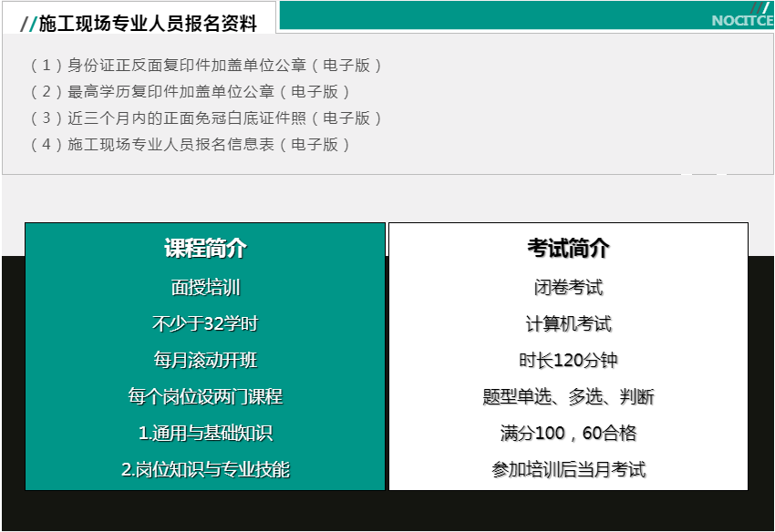Click the 闭卷考试 line
775x532 pixels.
(x=568, y=287)
